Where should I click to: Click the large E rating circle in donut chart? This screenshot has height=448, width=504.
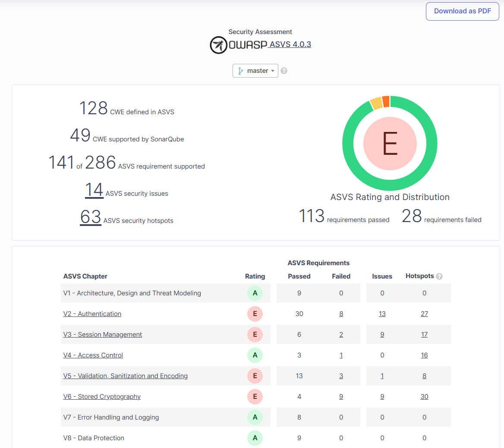[x=390, y=144]
